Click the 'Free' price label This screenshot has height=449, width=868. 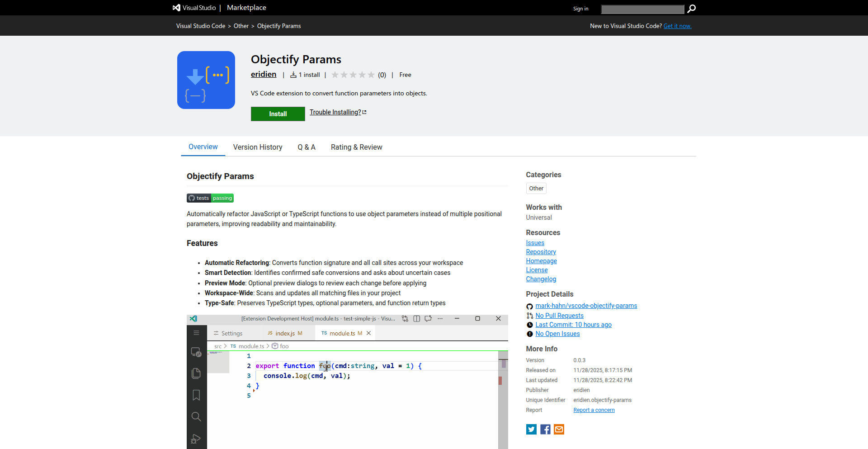tap(405, 75)
